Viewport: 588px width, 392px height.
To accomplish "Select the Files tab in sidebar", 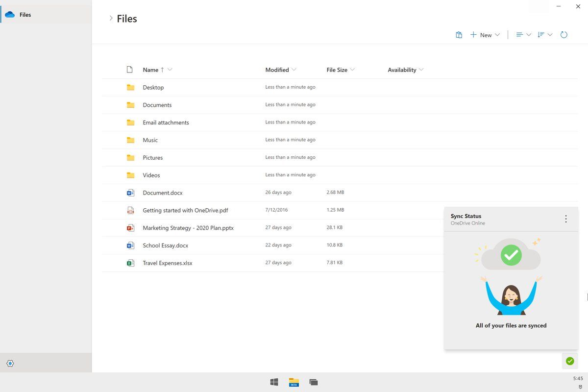I will [25, 15].
